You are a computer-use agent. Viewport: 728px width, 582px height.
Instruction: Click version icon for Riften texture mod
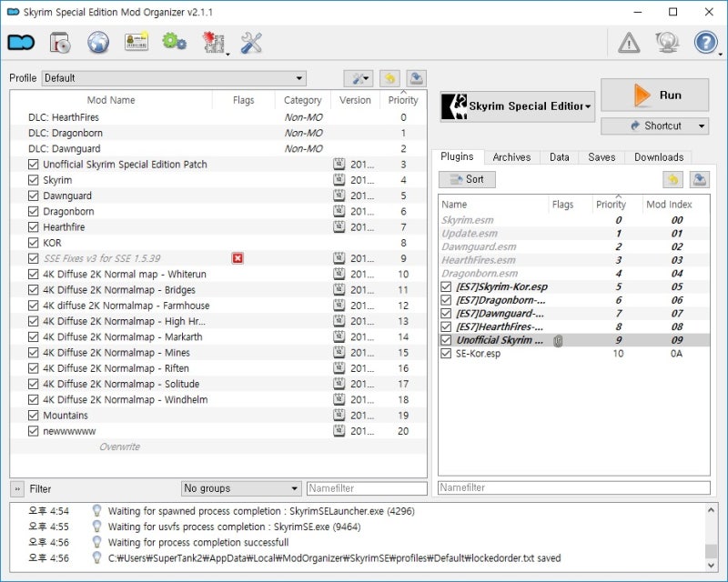point(339,368)
